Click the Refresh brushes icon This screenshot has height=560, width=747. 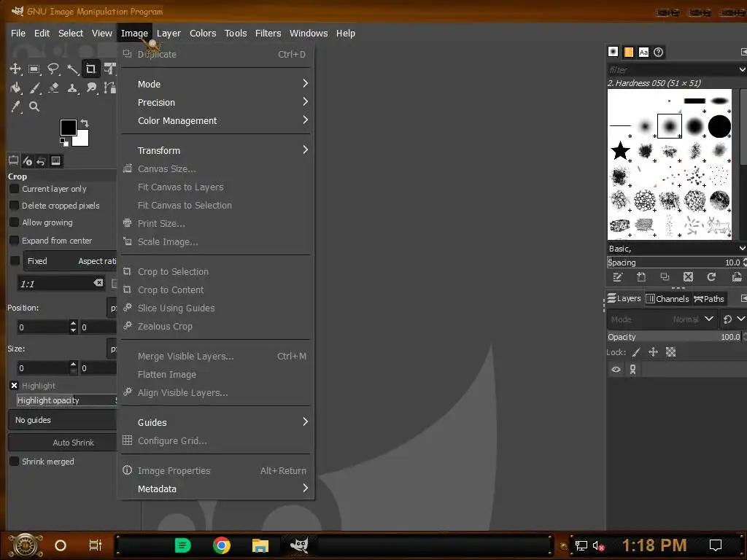coord(711,277)
